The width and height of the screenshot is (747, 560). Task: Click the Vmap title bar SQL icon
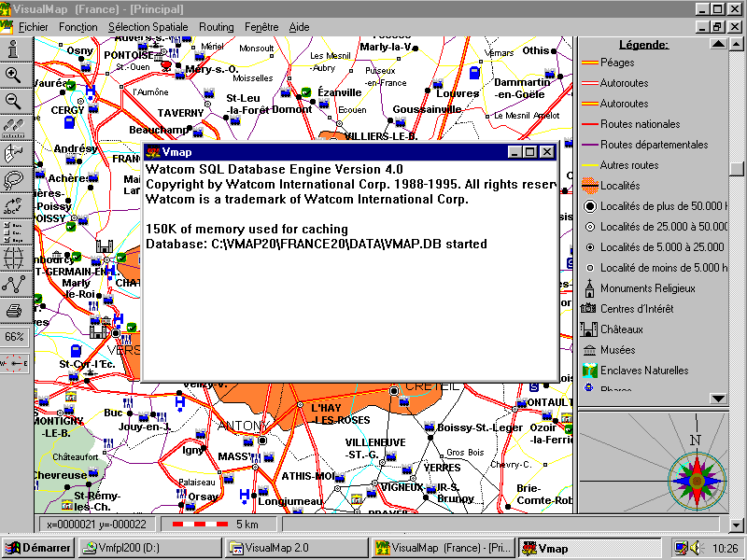click(x=153, y=152)
